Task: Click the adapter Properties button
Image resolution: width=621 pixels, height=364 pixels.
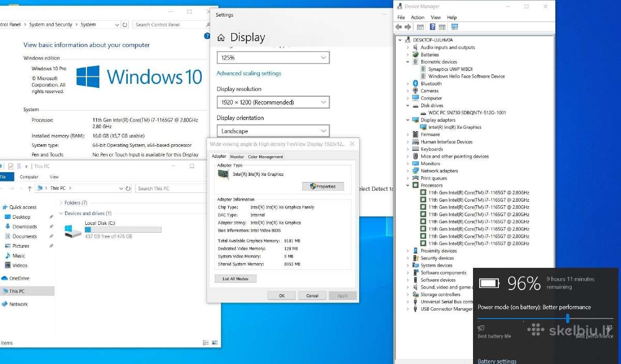Action: 323,186
